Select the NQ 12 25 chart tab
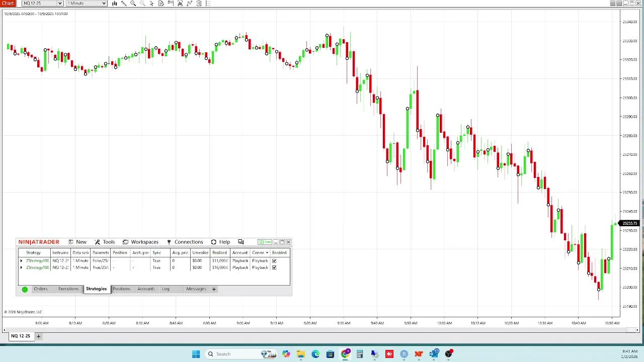Viewport: 644px width, 362px height. coord(21,336)
